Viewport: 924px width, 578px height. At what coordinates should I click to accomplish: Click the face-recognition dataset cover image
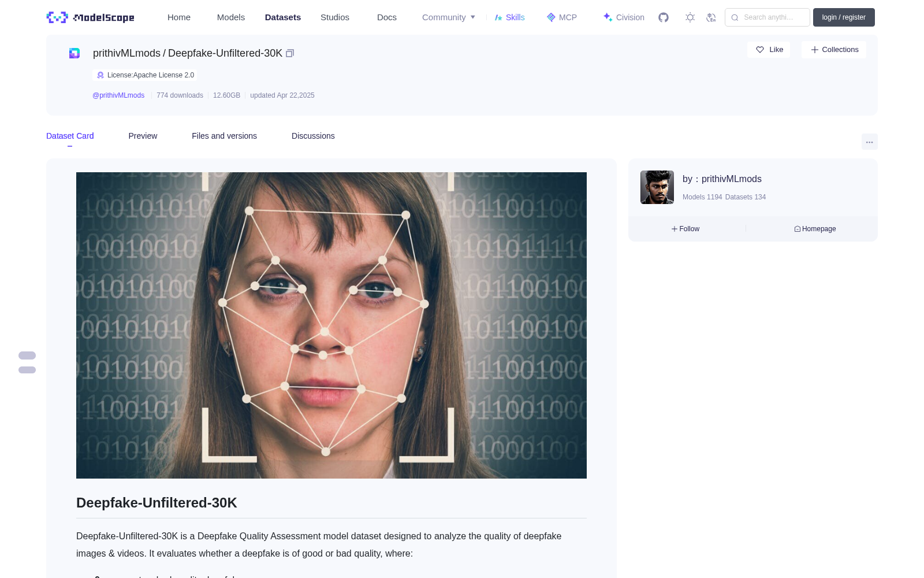[331, 325]
